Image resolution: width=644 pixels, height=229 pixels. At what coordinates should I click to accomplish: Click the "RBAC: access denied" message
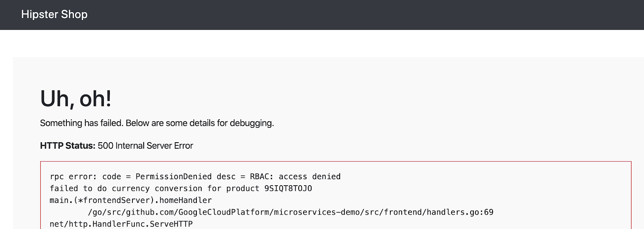(x=295, y=177)
